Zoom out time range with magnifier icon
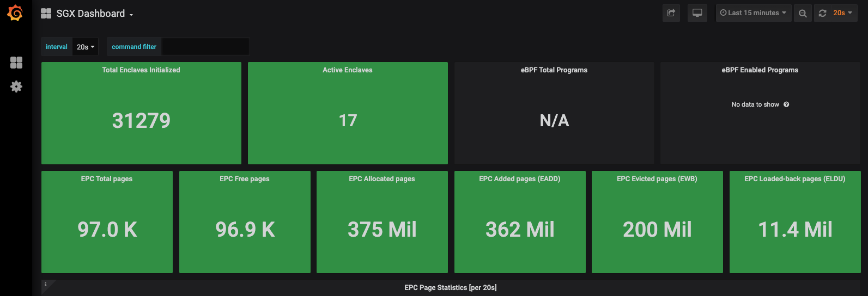Image resolution: width=868 pixels, height=296 pixels. click(803, 13)
